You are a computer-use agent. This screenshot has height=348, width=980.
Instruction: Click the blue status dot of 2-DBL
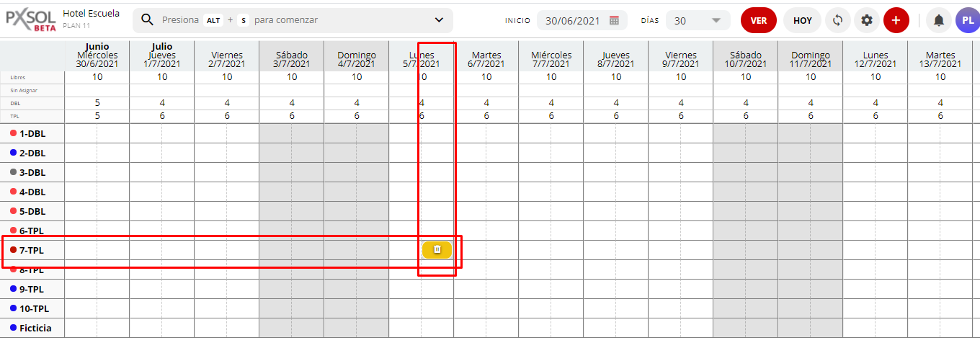point(13,153)
